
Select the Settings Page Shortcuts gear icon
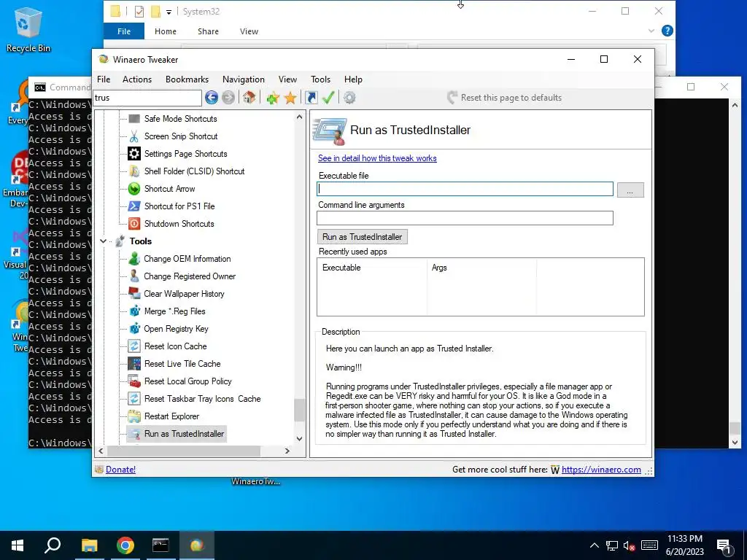(x=134, y=153)
